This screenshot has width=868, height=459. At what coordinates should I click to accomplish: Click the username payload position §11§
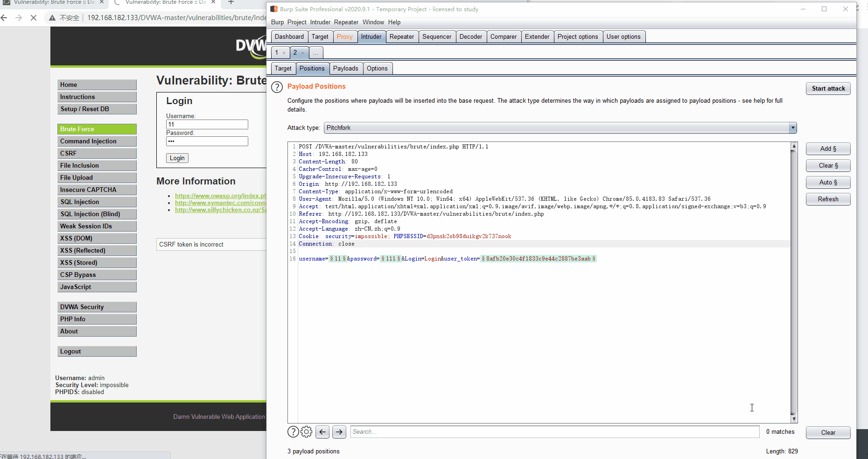[x=337, y=259]
